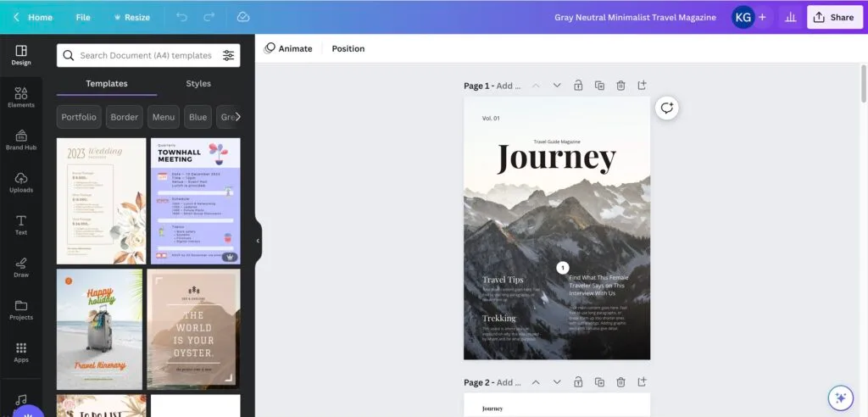Screen dimensions: 868x417
Task: Click the Animate button
Action: click(288, 48)
